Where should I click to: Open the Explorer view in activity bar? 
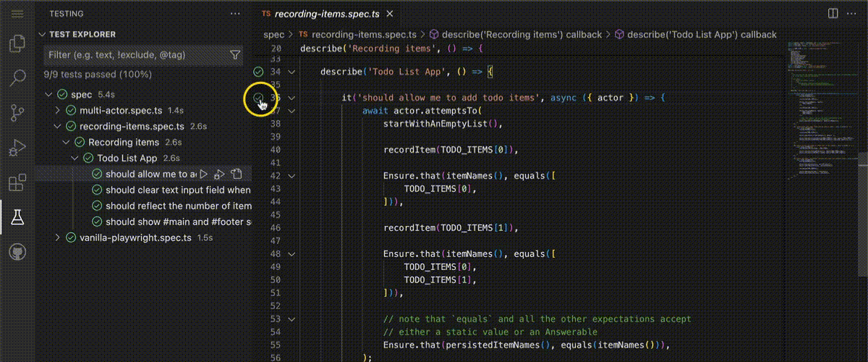tap(17, 43)
